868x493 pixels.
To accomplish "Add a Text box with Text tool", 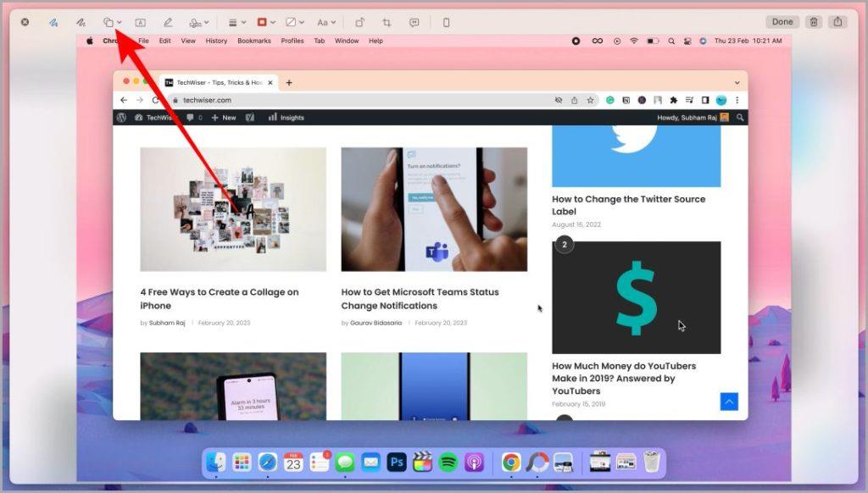I will point(141,23).
